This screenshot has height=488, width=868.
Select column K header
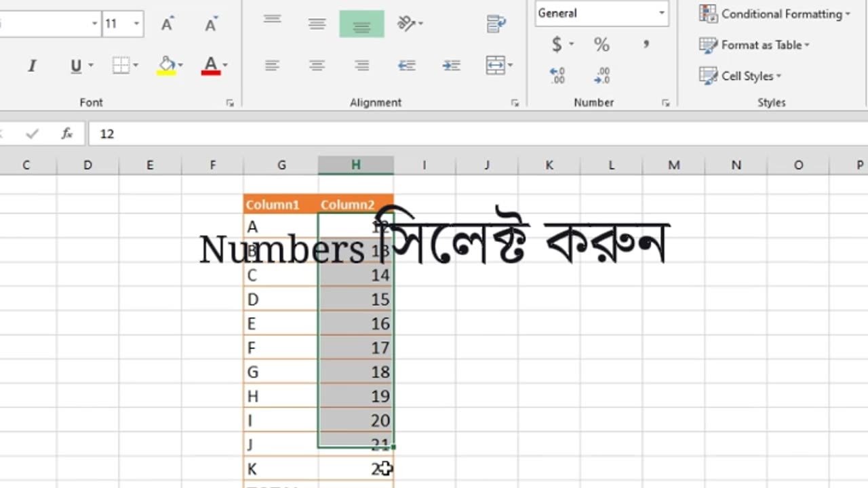pos(549,165)
